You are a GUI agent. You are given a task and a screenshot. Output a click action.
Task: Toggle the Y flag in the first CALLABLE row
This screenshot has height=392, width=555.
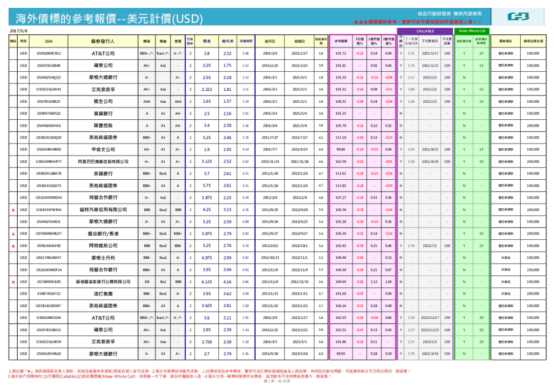coord(400,57)
